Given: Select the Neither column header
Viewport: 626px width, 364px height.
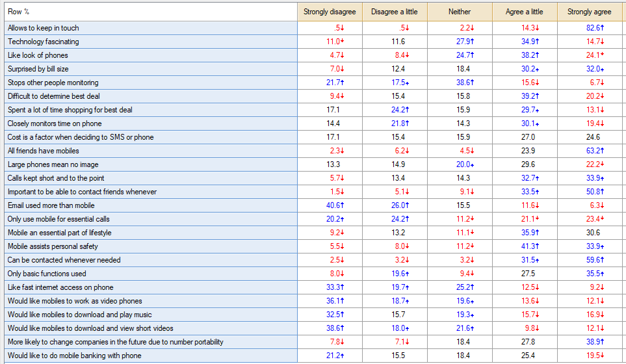Looking at the screenshot, I should click(460, 12).
